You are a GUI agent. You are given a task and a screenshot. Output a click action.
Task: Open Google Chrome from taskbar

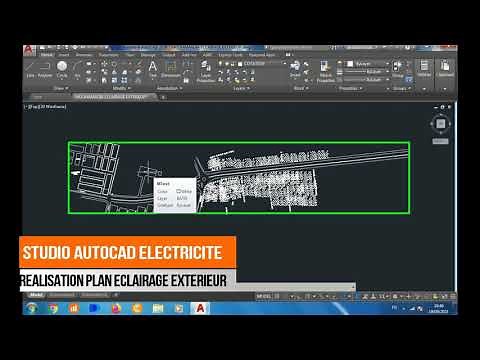[53, 308]
